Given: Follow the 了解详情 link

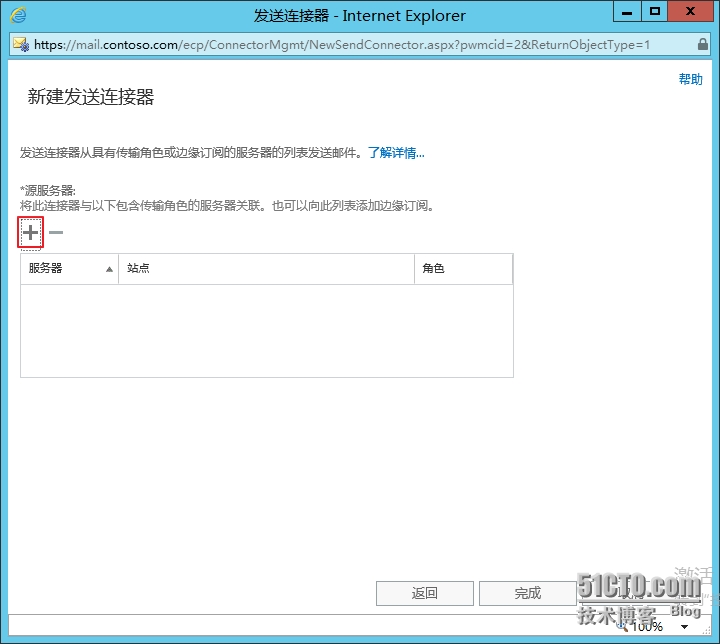Looking at the screenshot, I should 396,153.
